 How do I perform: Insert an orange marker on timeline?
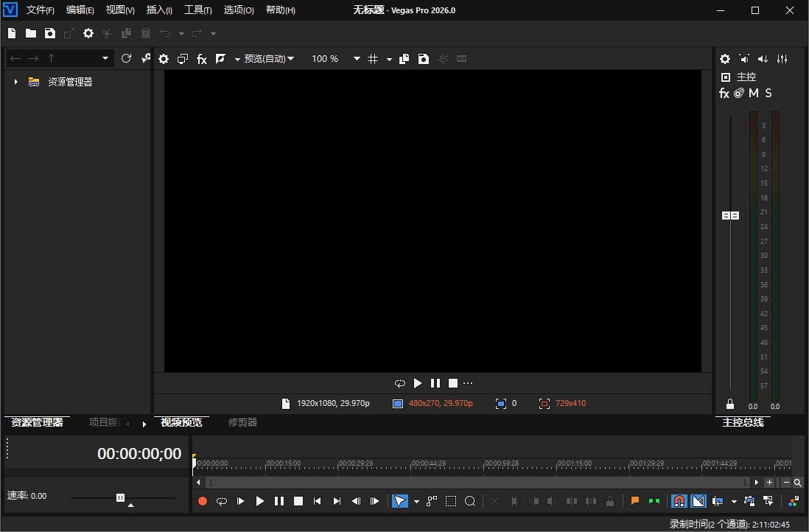[x=635, y=501]
